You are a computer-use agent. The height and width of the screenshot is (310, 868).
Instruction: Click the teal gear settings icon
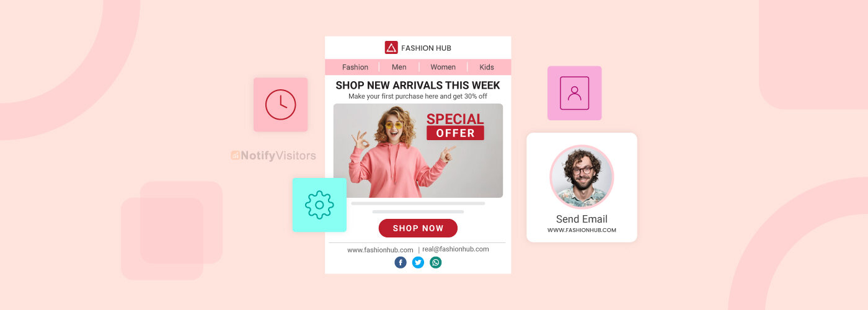[x=319, y=205]
